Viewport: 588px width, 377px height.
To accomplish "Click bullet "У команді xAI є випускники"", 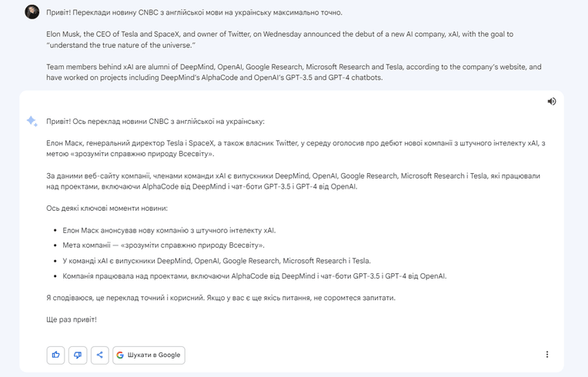I will tap(217, 261).
